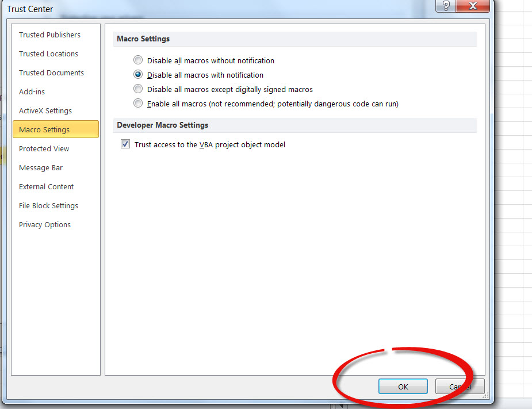The image size is (532, 409).
Task: Open External Content section
Action: (x=46, y=186)
